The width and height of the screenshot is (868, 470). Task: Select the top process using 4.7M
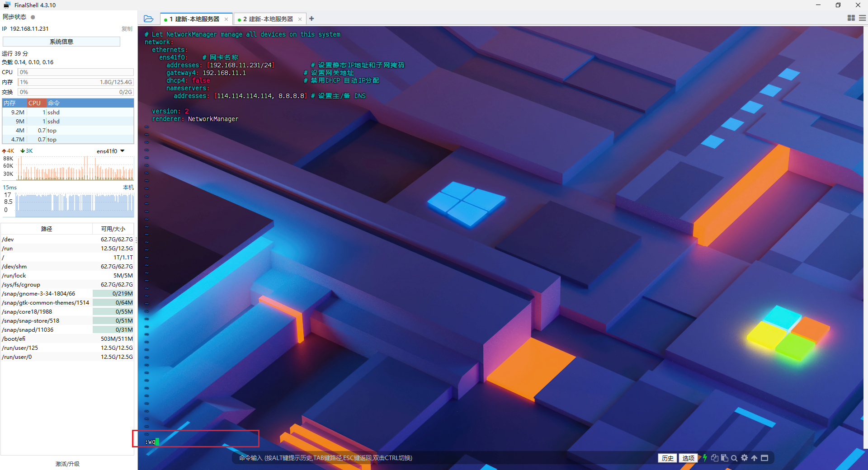coord(68,140)
